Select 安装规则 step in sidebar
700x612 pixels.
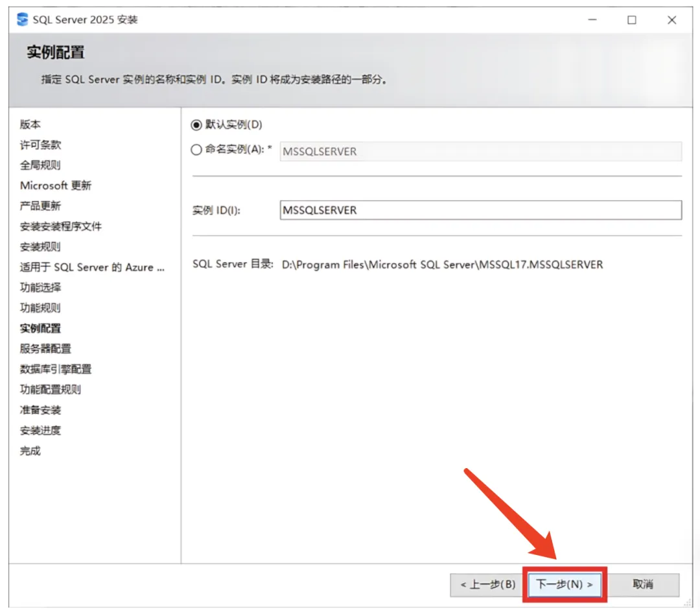[40, 247]
